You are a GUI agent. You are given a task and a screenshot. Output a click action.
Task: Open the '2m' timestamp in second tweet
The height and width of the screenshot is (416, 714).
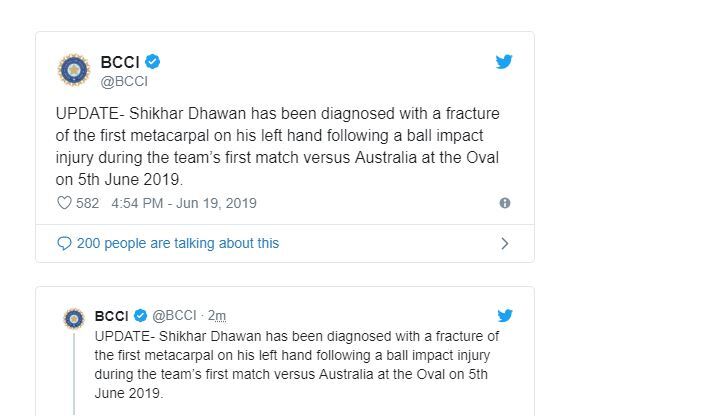tap(217, 315)
